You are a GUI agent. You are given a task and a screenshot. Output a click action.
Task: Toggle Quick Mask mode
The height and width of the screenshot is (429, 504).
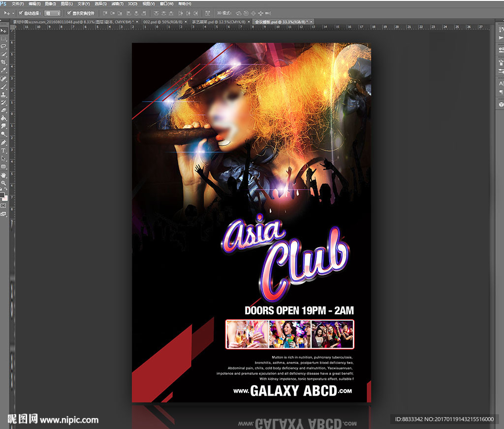point(3,206)
